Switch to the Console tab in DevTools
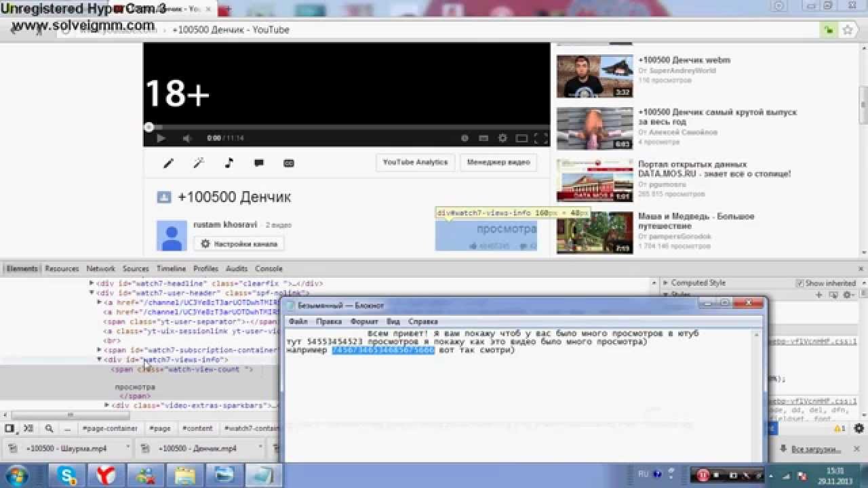This screenshot has height=488, width=868. tap(269, 268)
